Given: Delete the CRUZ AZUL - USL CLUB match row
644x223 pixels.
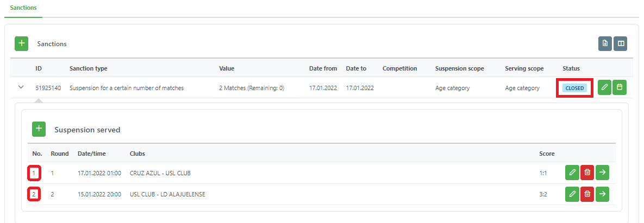Looking at the screenshot, I should click(587, 173).
